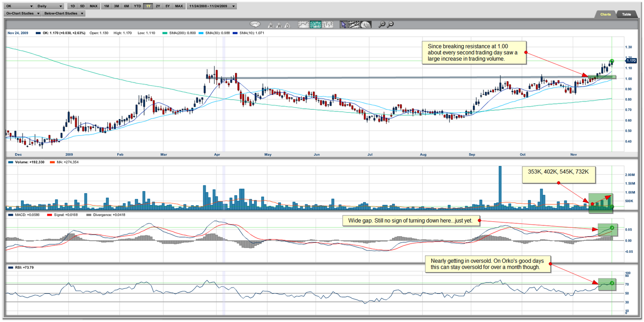Select the 5D intraday range button

82,6
